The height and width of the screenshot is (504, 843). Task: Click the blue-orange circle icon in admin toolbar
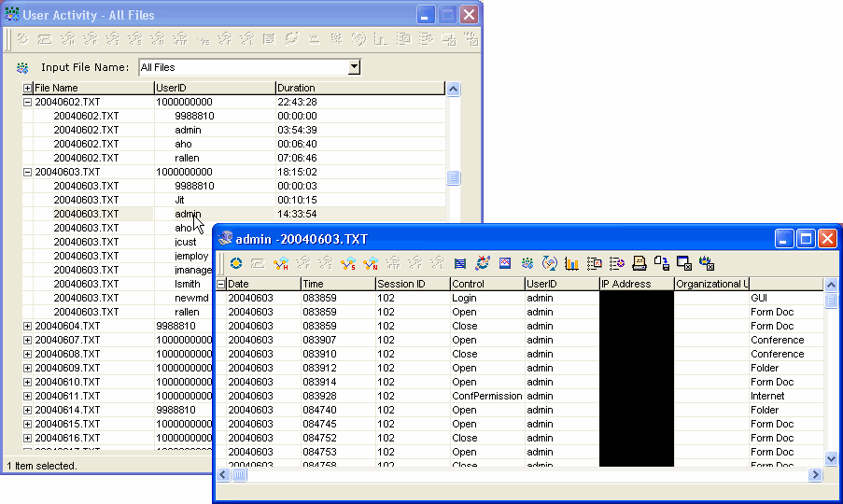[236, 263]
